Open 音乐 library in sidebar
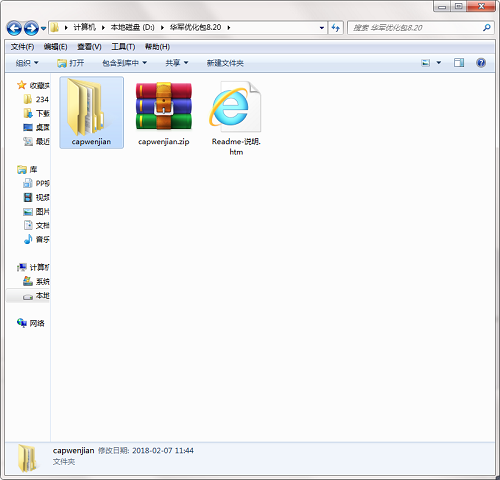 (37, 239)
